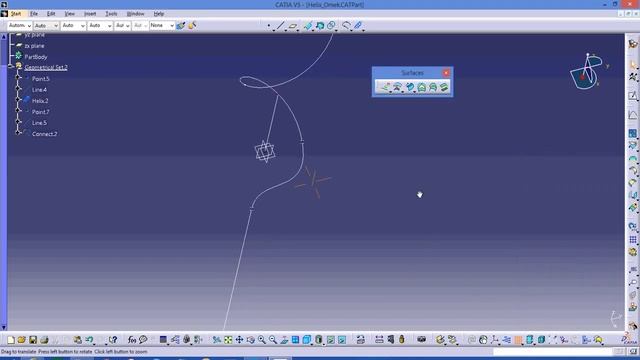Select zx plane in specification tree
Screen dimensions: 640x360
[x=34, y=46]
